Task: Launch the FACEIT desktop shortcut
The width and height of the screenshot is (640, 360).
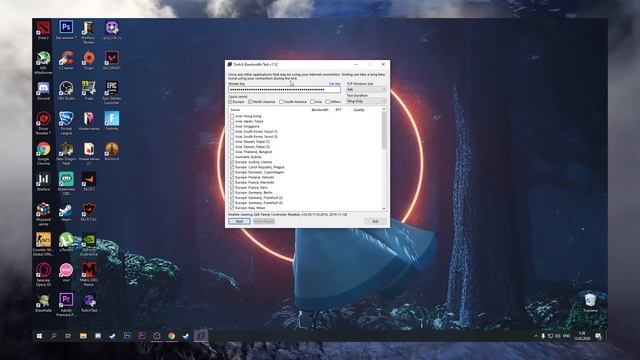Action: (89, 181)
